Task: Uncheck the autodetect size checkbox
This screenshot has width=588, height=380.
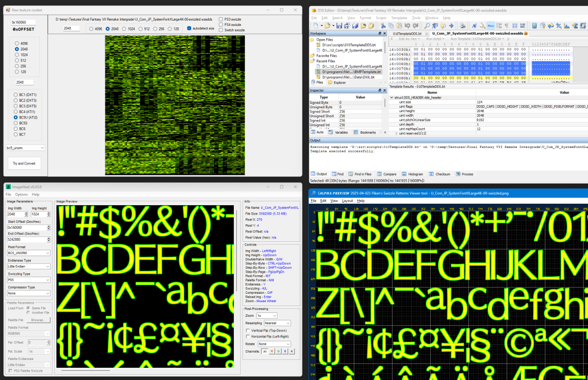Action: coord(190,28)
